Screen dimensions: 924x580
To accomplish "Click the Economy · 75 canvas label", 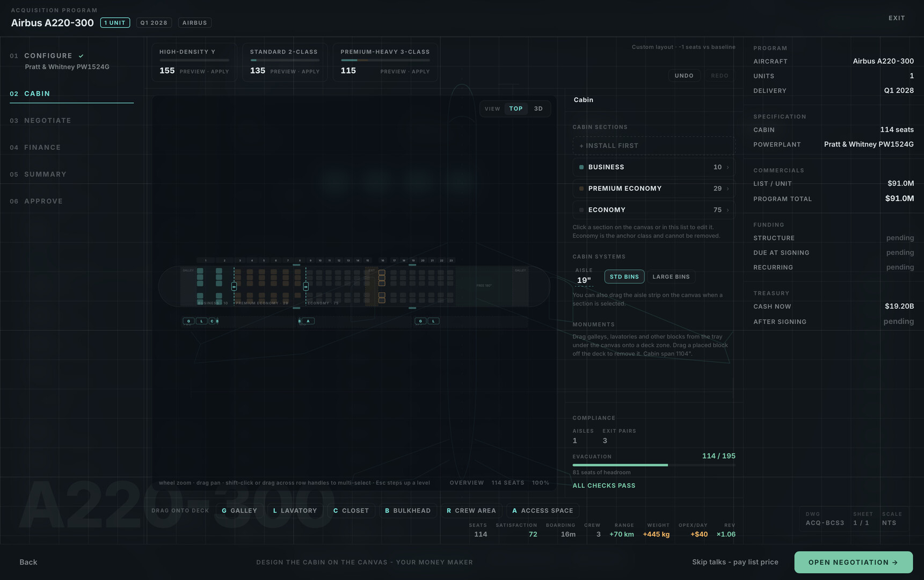I will coord(323,303).
